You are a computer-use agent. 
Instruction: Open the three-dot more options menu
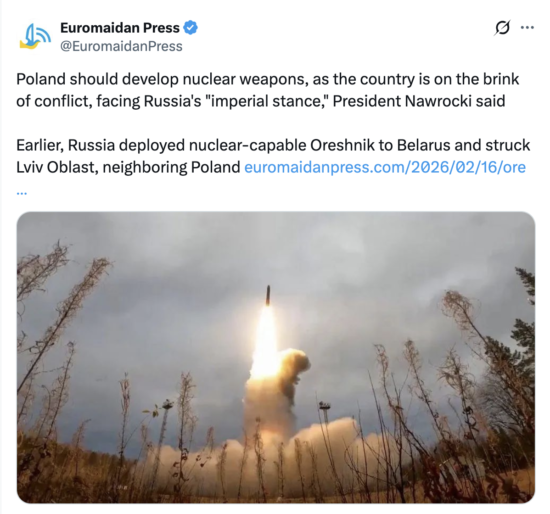(x=527, y=27)
